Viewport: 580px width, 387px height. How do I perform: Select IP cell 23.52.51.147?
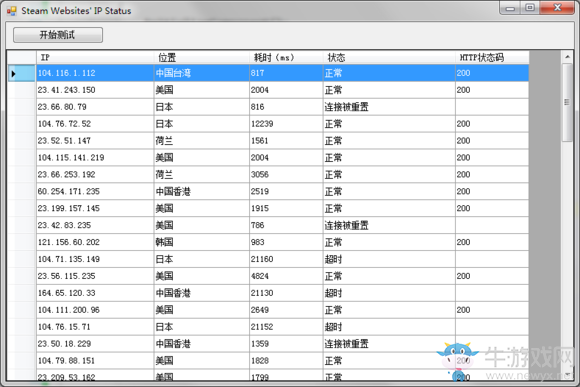(95, 141)
